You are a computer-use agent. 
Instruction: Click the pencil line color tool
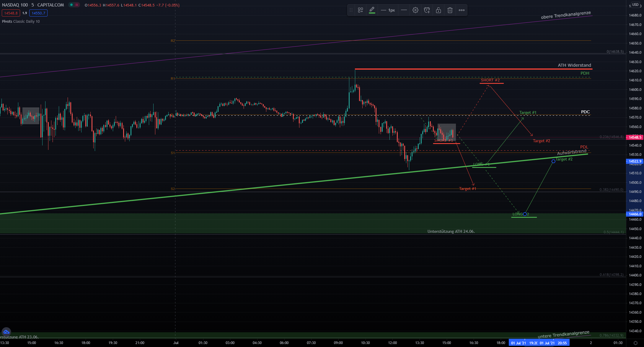pos(372,10)
